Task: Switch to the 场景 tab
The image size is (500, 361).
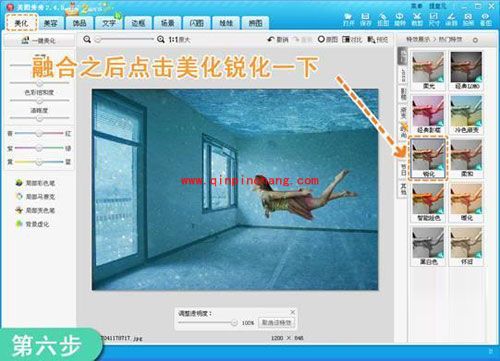Action: (x=168, y=23)
